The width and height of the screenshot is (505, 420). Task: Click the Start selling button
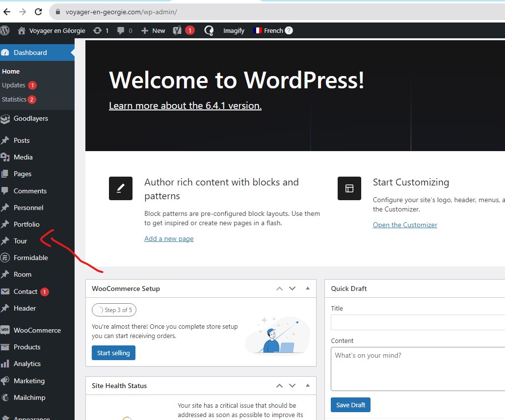click(x=113, y=353)
